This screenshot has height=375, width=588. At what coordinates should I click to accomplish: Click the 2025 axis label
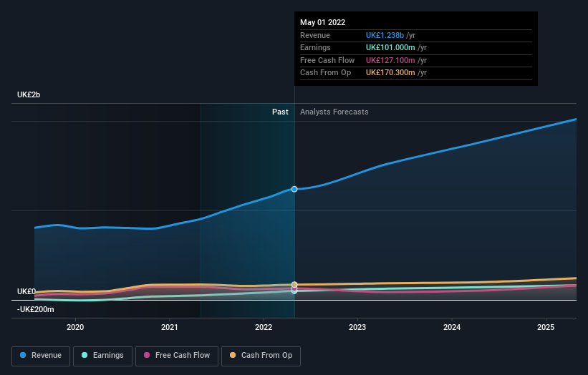pyautogui.click(x=546, y=327)
